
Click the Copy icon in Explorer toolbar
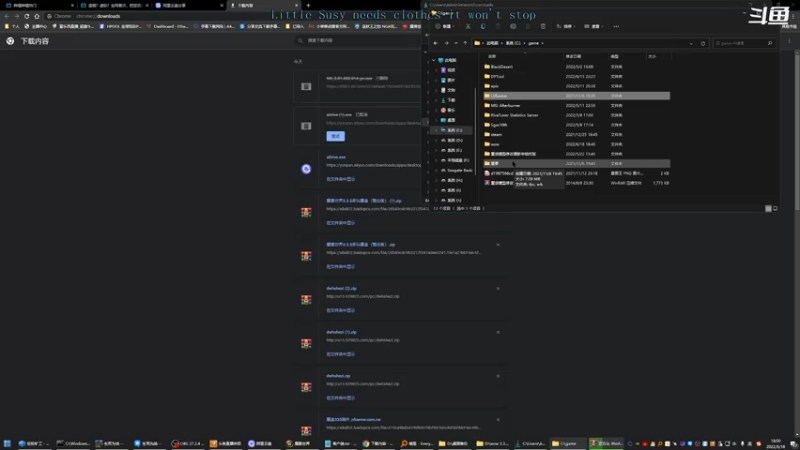pos(483,26)
